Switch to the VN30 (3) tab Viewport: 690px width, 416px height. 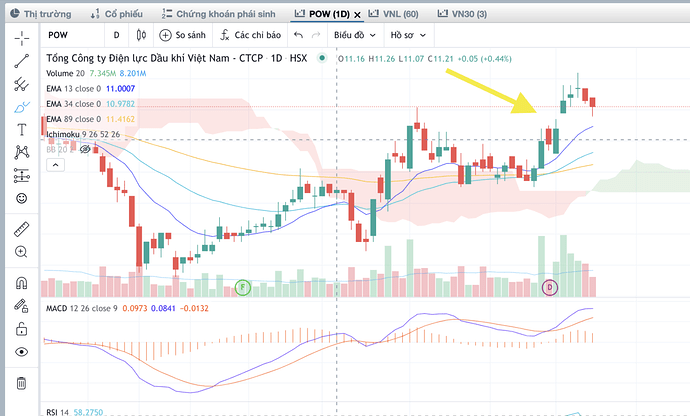tap(462, 14)
